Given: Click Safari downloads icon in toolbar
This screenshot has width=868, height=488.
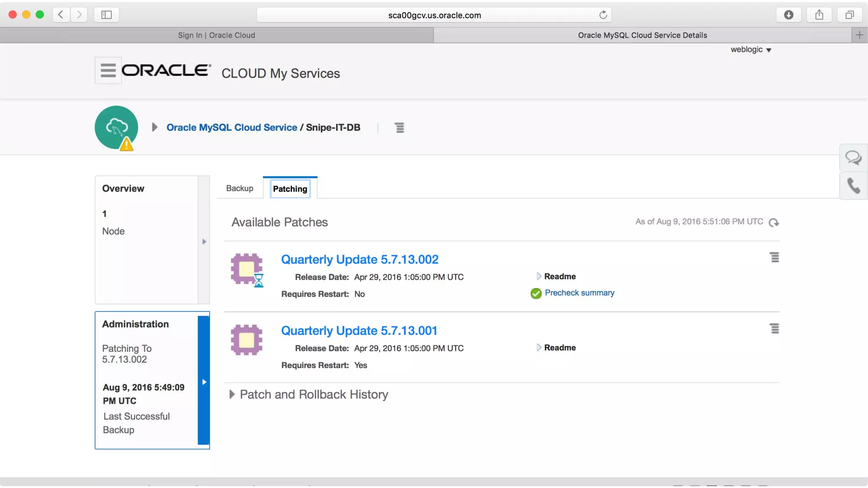Looking at the screenshot, I should (x=788, y=15).
